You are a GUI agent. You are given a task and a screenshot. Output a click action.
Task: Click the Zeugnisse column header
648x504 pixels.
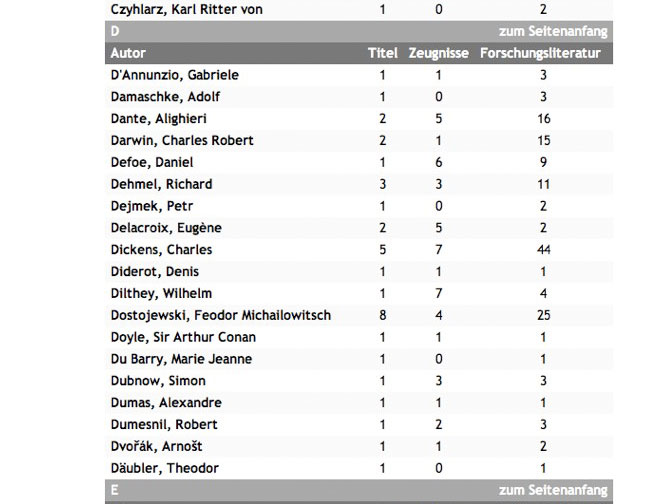438,53
